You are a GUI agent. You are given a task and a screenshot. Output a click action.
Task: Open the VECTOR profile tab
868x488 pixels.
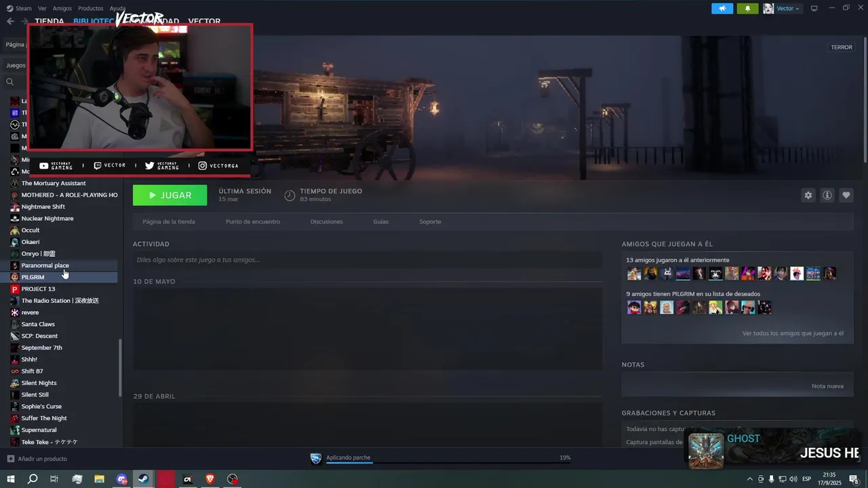click(204, 21)
